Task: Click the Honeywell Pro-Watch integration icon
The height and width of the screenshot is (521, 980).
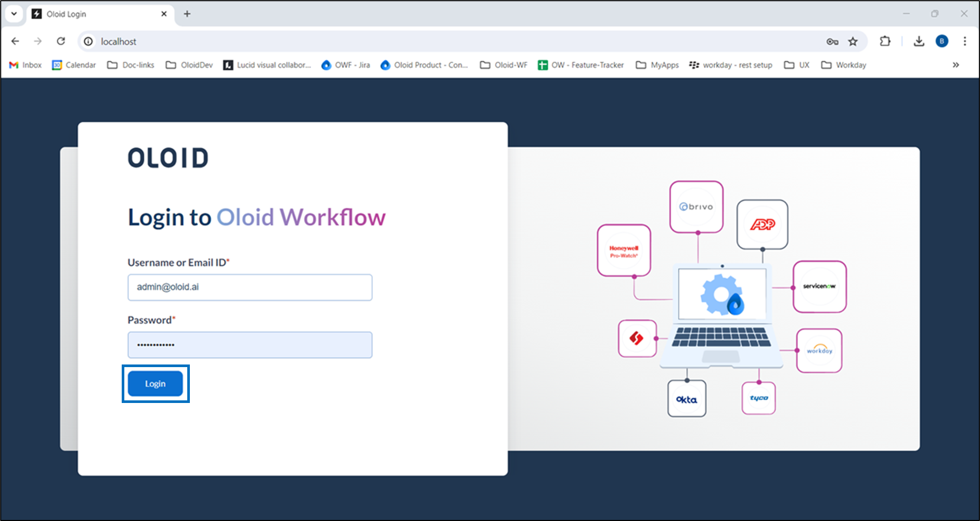Action: [624, 251]
